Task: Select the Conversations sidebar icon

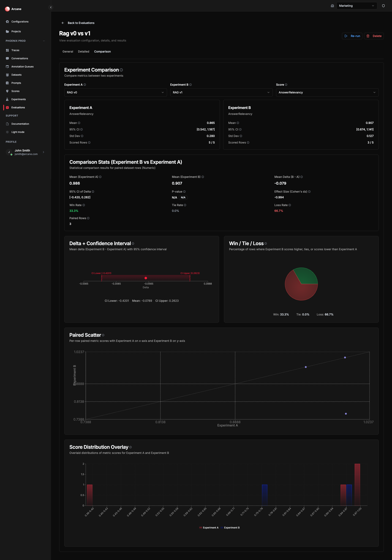Action: 7,58
